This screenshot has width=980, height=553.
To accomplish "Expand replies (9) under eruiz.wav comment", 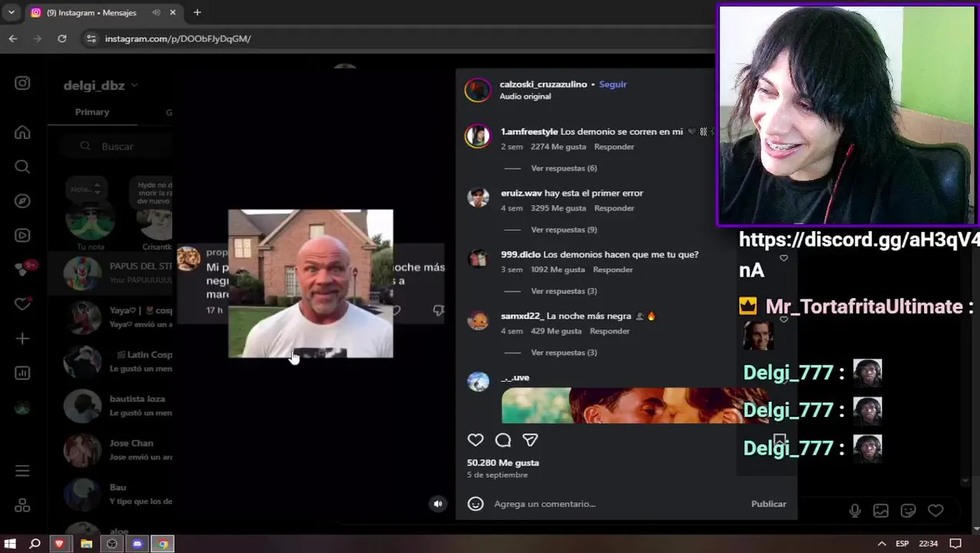I will click(x=563, y=230).
